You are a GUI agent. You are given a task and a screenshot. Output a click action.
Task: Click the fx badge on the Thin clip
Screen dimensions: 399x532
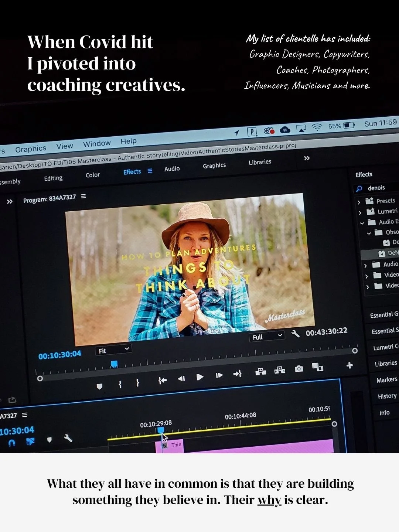pyautogui.click(x=165, y=446)
